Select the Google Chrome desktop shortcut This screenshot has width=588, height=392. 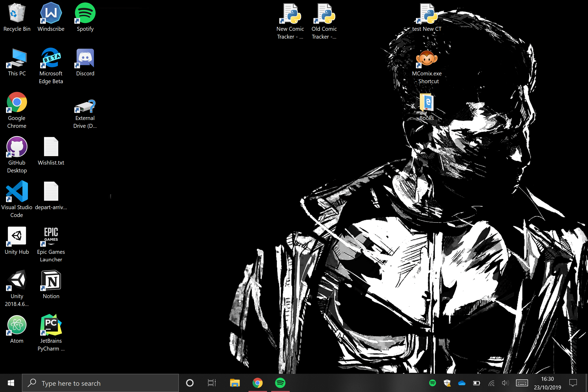point(17,110)
